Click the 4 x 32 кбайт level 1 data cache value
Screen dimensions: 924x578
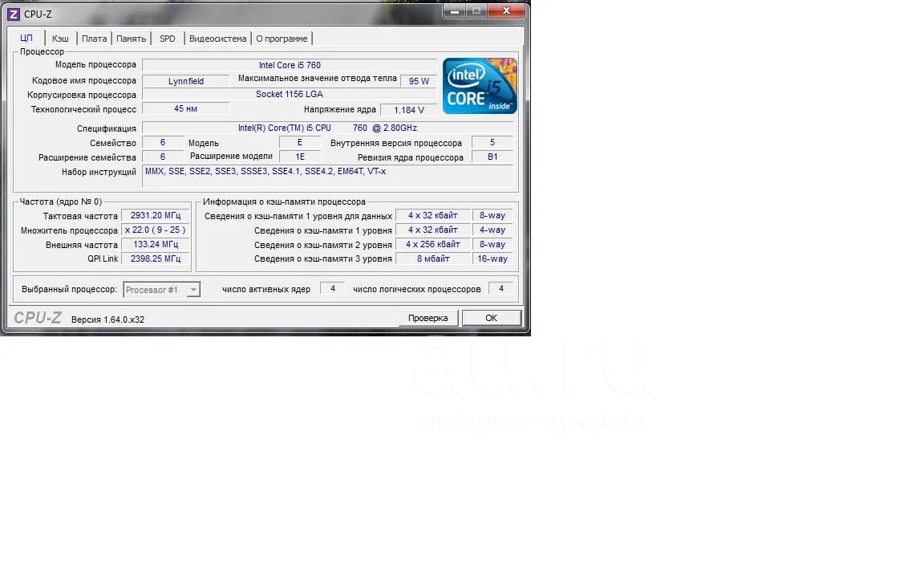click(x=433, y=215)
